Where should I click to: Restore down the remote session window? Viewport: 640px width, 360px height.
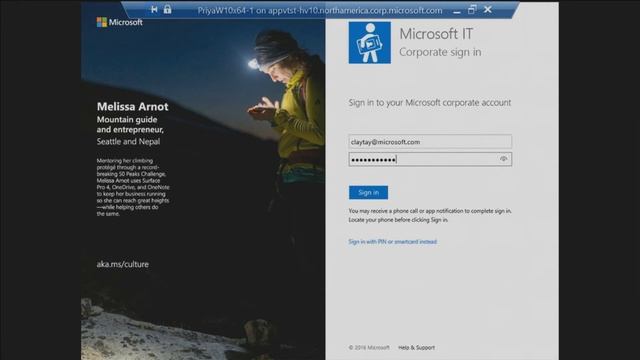[472, 9]
